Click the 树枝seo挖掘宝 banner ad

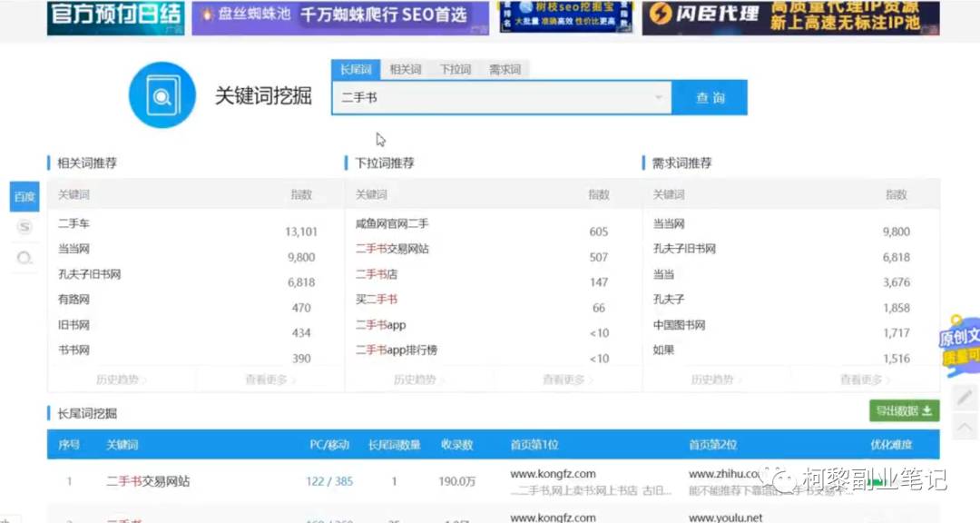click(565, 17)
